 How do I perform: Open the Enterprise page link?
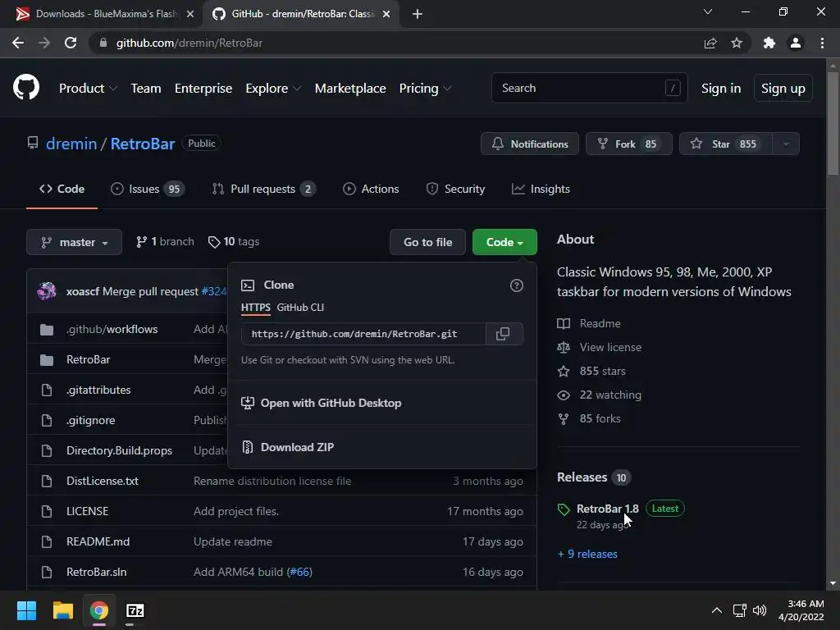203,89
